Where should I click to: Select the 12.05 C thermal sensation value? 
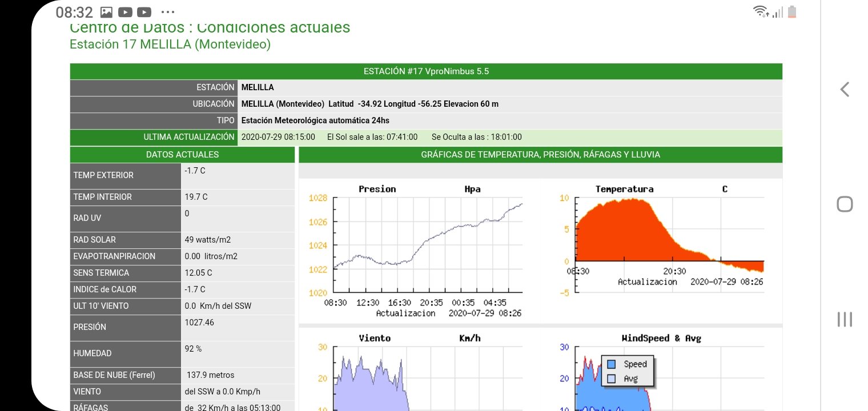click(x=198, y=273)
